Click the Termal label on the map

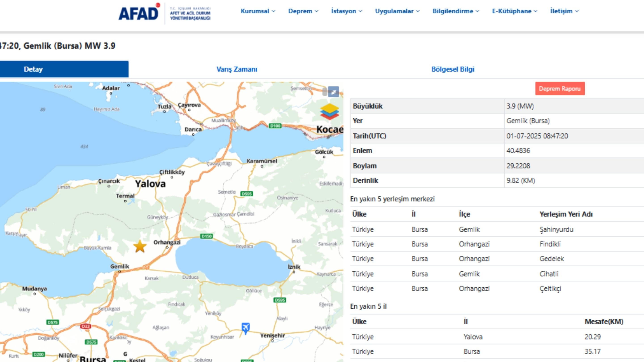point(125,196)
